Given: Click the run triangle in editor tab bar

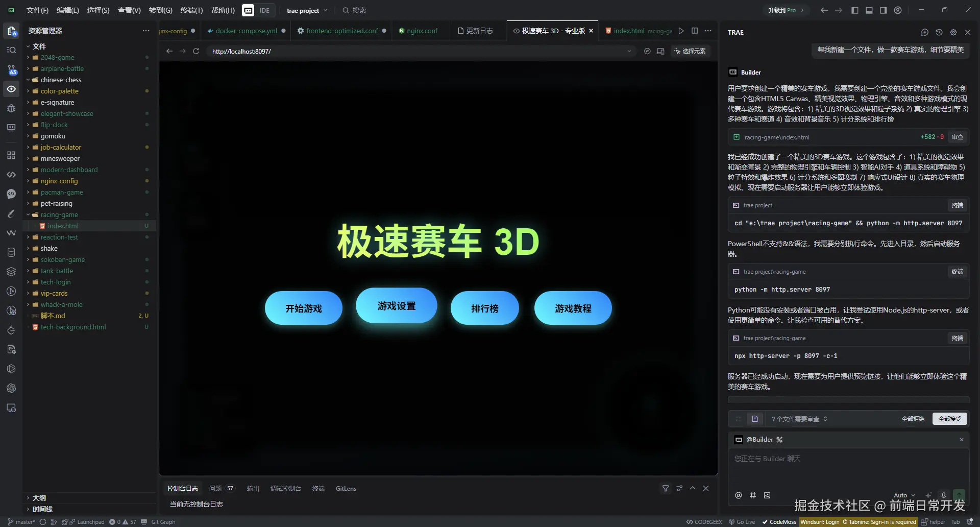Looking at the screenshot, I should point(681,31).
